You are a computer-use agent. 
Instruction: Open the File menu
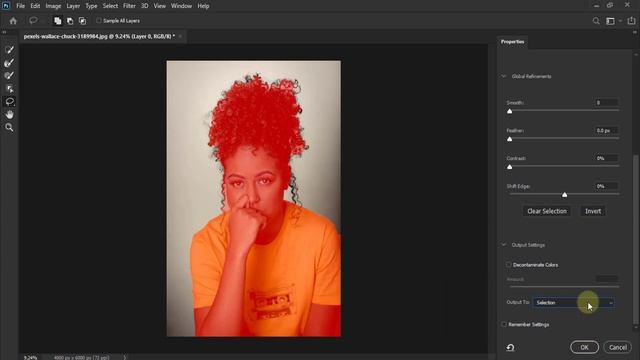tap(20, 6)
